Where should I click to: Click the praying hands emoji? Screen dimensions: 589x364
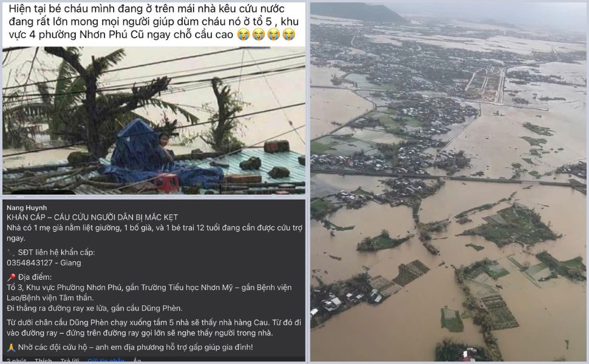pos(12,348)
